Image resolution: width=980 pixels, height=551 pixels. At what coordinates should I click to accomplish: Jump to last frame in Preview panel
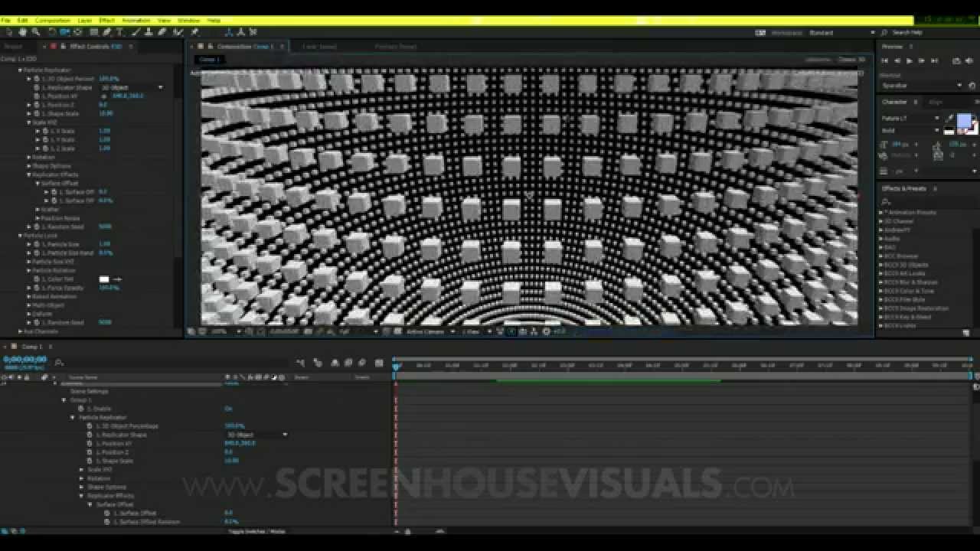tap(934, 60)
